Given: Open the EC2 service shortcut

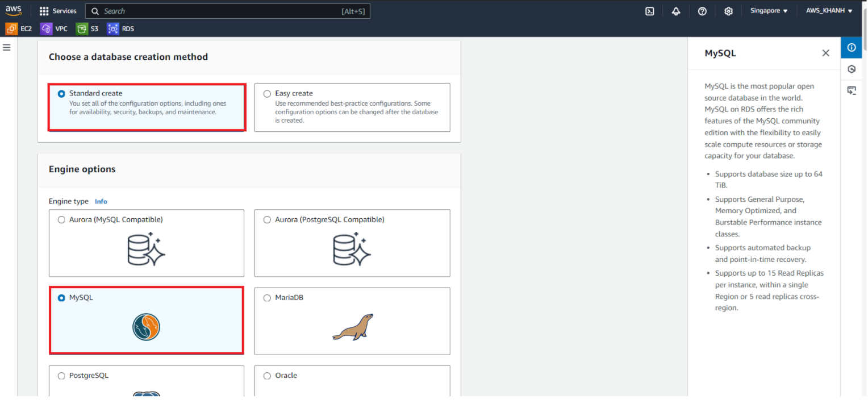Looking at the screenshot, I should (19, 28).
